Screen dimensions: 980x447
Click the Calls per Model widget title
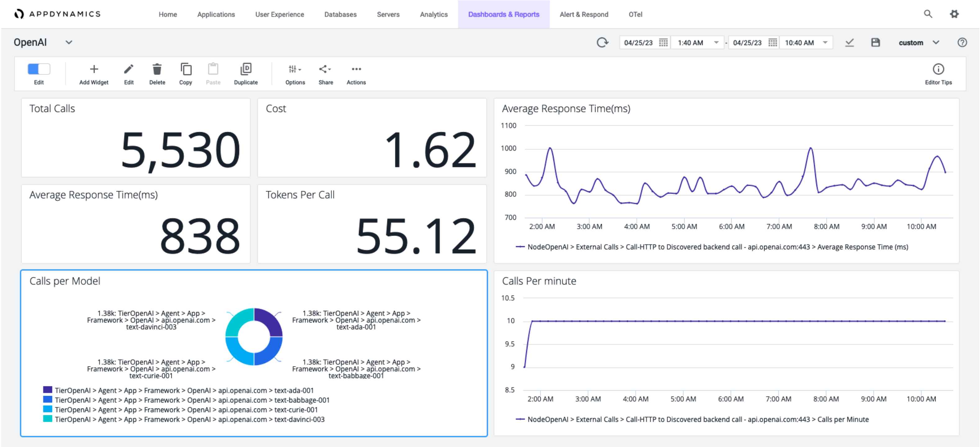(65, 281)
